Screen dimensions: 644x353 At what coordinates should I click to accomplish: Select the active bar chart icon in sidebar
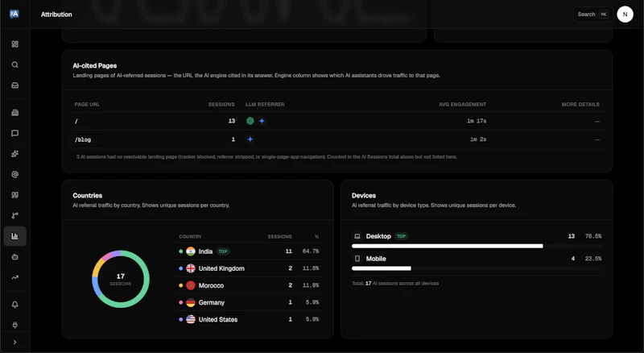14,236
